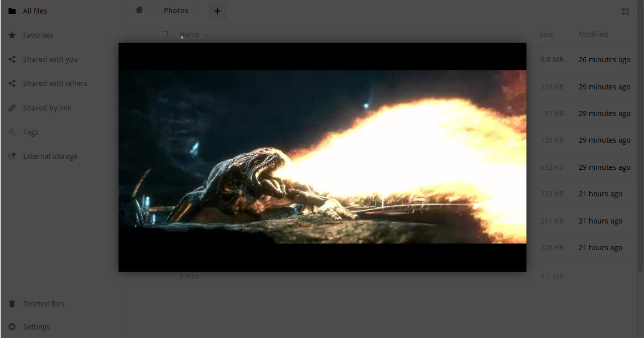Click the fire-breathing creature preview image
The height and width of the screenshot is (338, 644).
(x=322, y=157)
